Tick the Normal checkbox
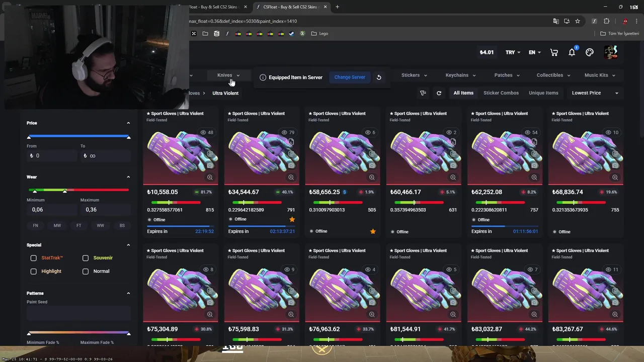644x362 pixels. pyautogui.click(x=86, y=271)
